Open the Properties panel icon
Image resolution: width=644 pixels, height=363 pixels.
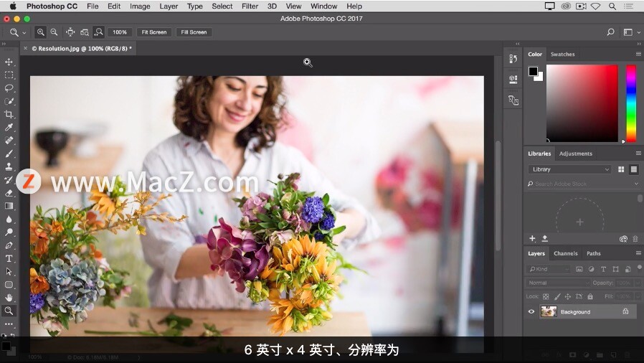(x=513, y=79)
